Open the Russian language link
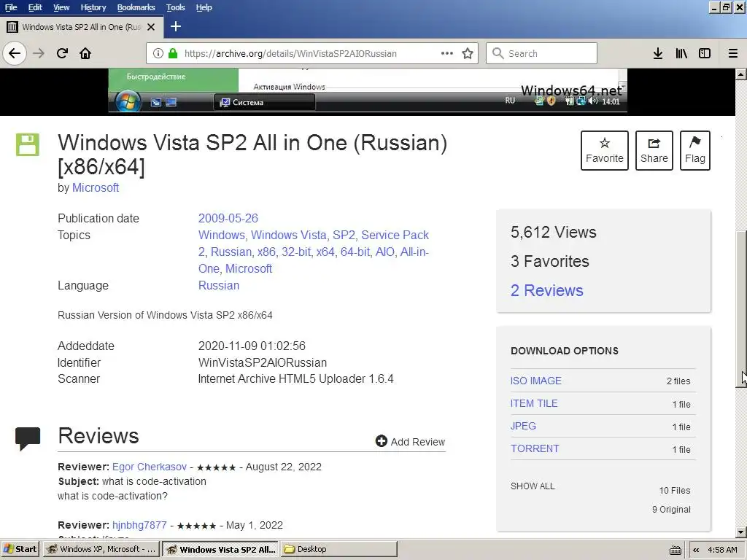 219,285
